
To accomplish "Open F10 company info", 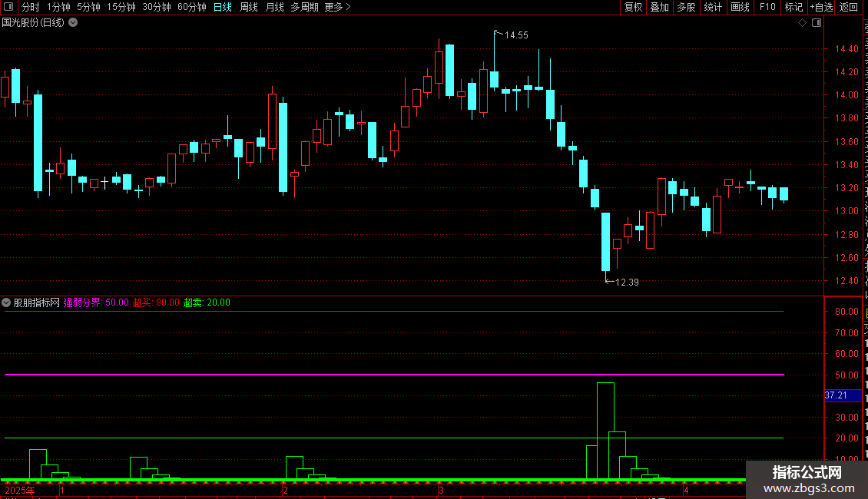I will click(767, 7).
